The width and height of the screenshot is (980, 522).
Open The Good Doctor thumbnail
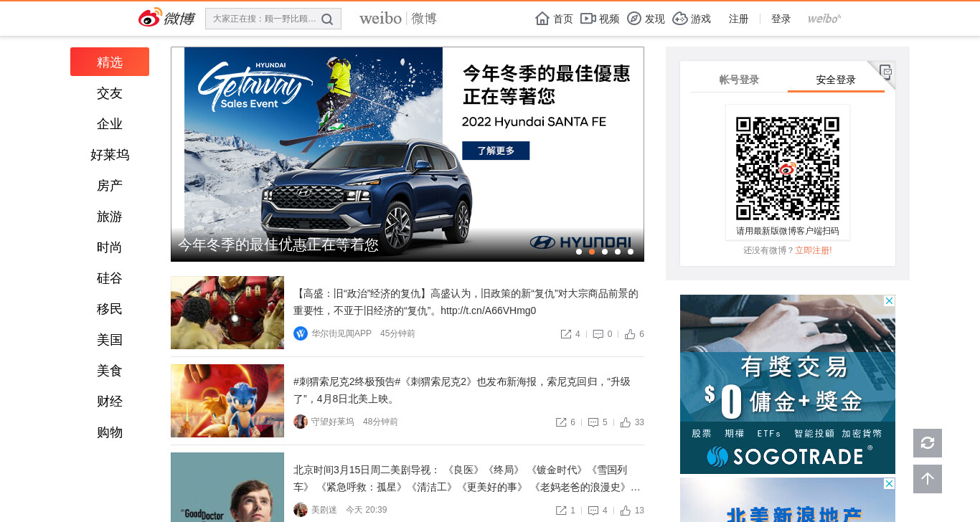(x=227, y=487)
